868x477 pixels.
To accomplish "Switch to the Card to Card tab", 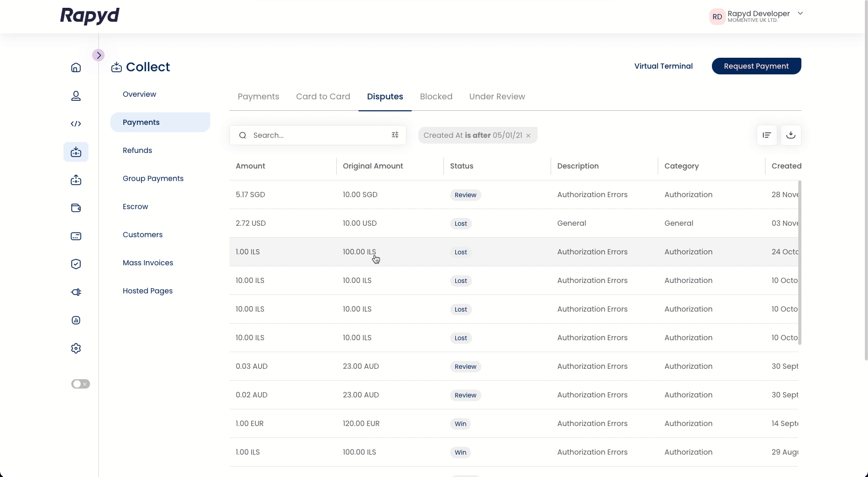I will (x=323, y=97).
